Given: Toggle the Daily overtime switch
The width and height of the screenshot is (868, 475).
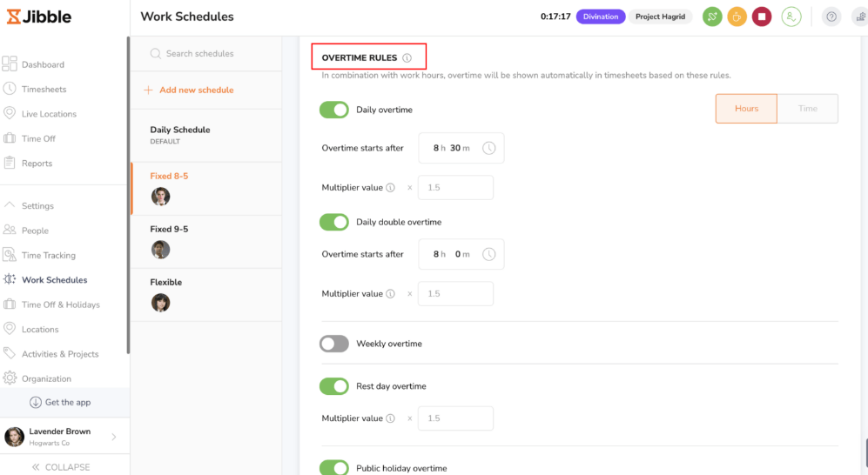Looking at the screenshot, I should 333,110.
